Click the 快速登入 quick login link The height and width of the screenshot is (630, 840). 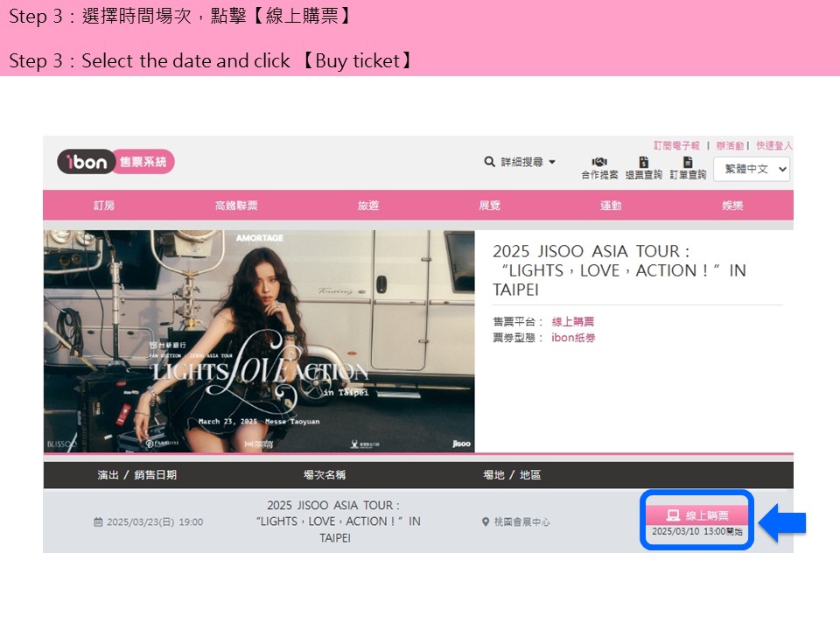[x=774, y=145]
